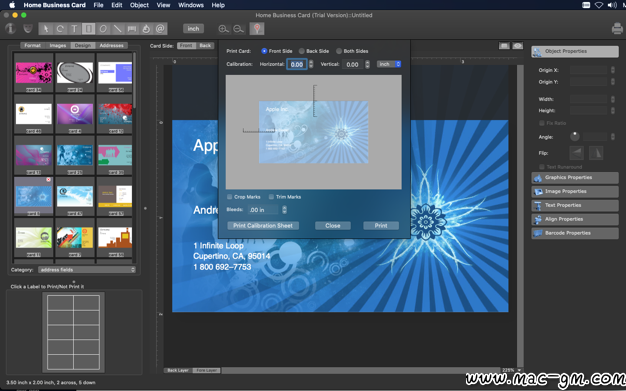Switch to the Format tab
The height and width of the screenshot is (391, 626).
[x=32, y=46]
